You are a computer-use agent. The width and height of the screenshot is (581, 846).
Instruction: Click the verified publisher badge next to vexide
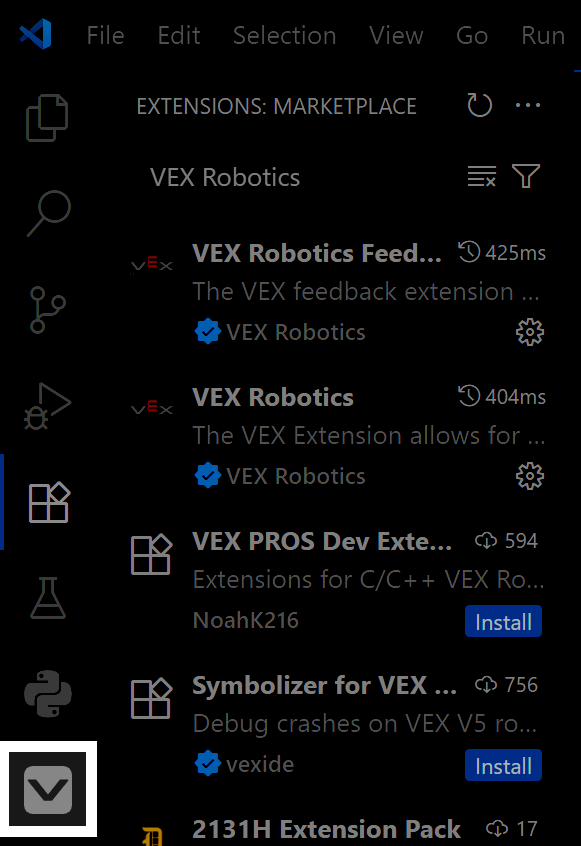point(208,763)
